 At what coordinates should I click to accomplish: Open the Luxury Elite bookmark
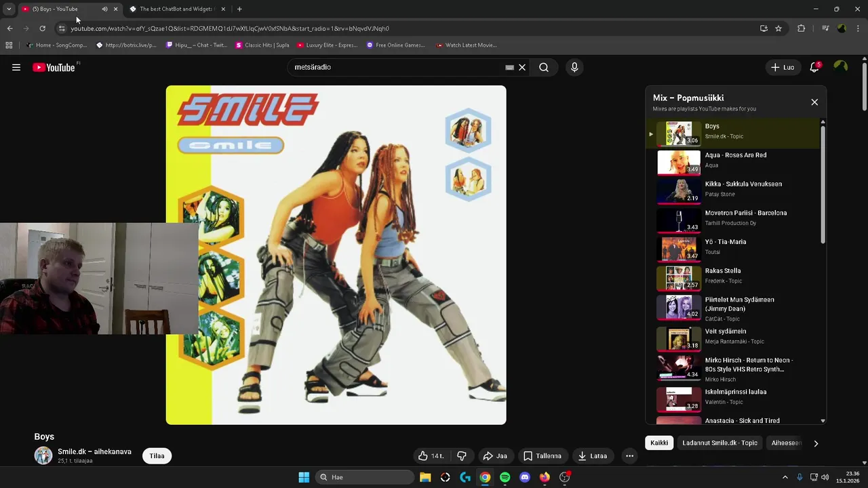327,45
